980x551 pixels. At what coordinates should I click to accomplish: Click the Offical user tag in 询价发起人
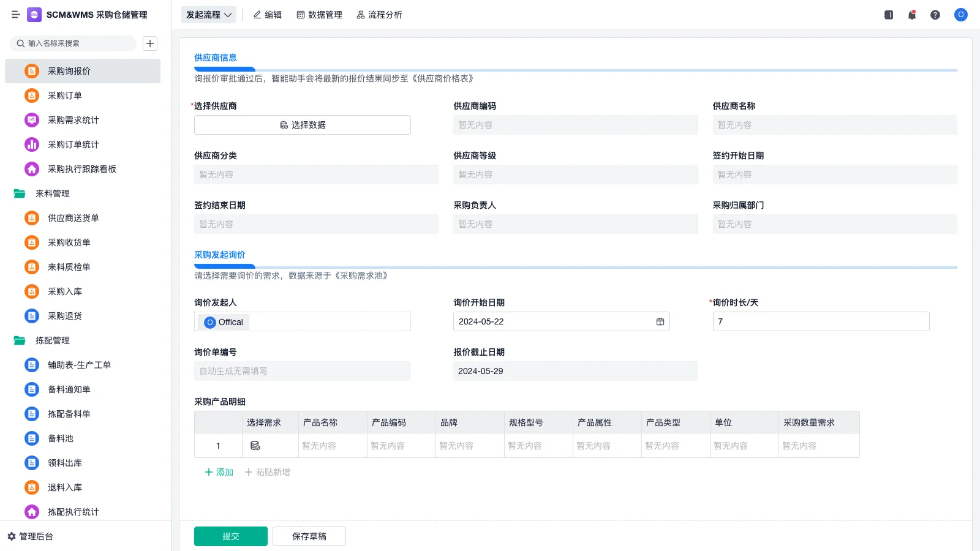224,322
